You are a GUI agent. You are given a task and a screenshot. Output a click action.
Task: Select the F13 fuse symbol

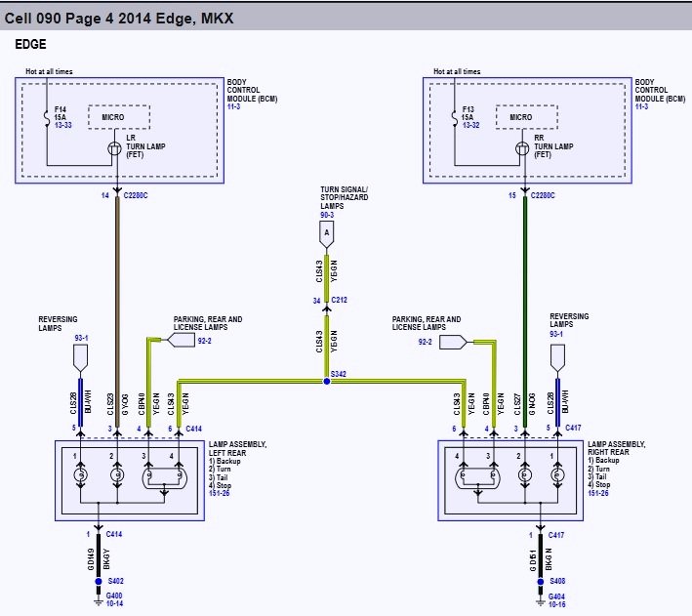(455, 119)
